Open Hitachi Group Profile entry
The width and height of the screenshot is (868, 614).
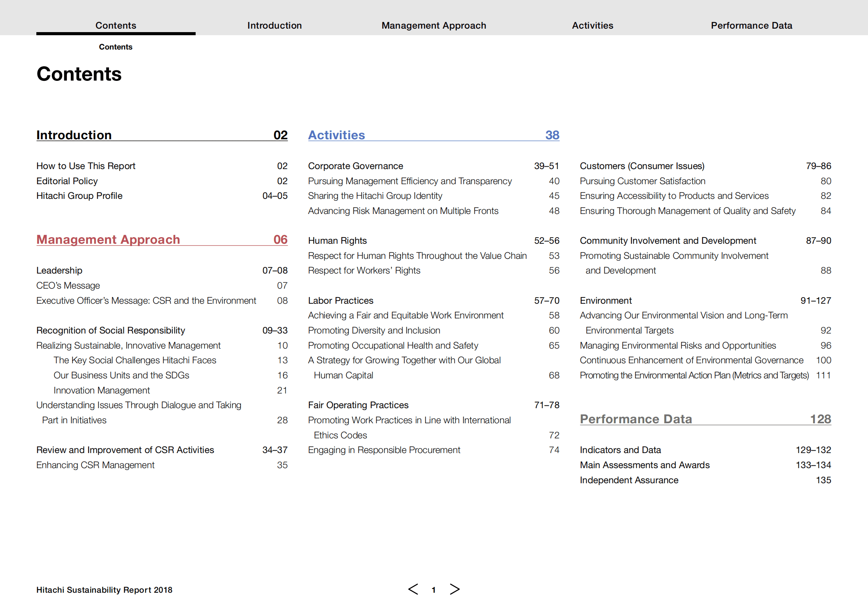pyautogui.click(x=79, y=196)
